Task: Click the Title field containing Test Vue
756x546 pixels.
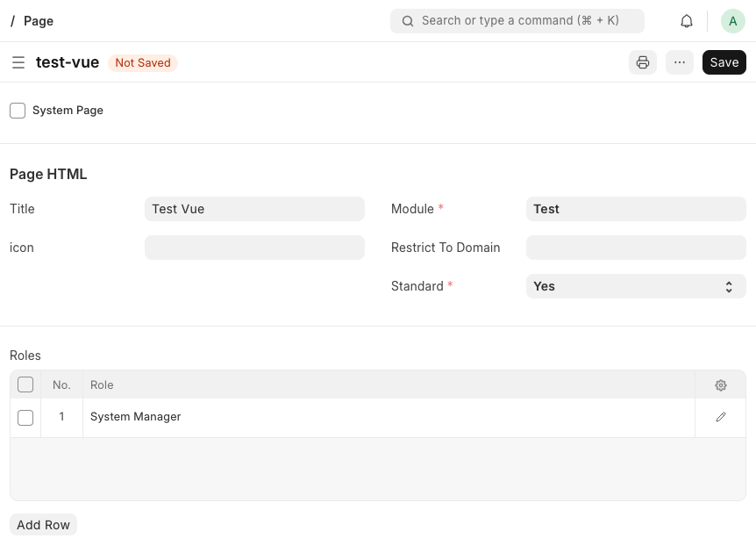Action: tap(254, 209)
